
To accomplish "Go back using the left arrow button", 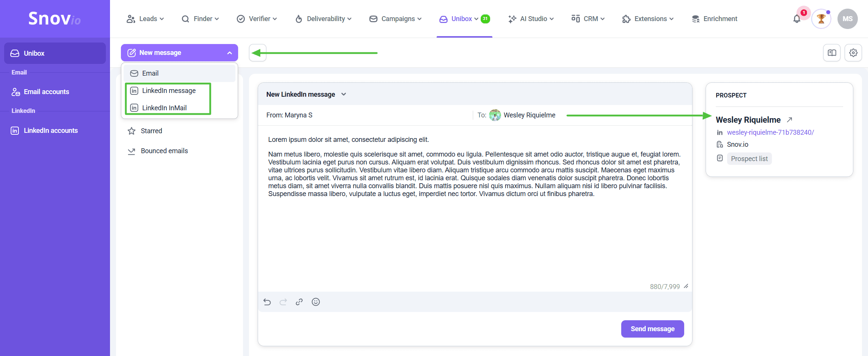I will click(258, 53).
